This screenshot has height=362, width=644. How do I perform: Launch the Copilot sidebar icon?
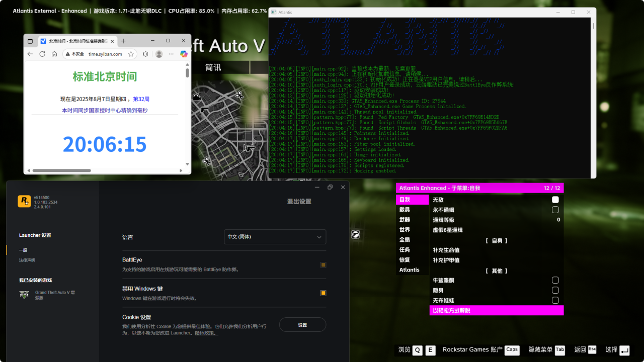184,54
